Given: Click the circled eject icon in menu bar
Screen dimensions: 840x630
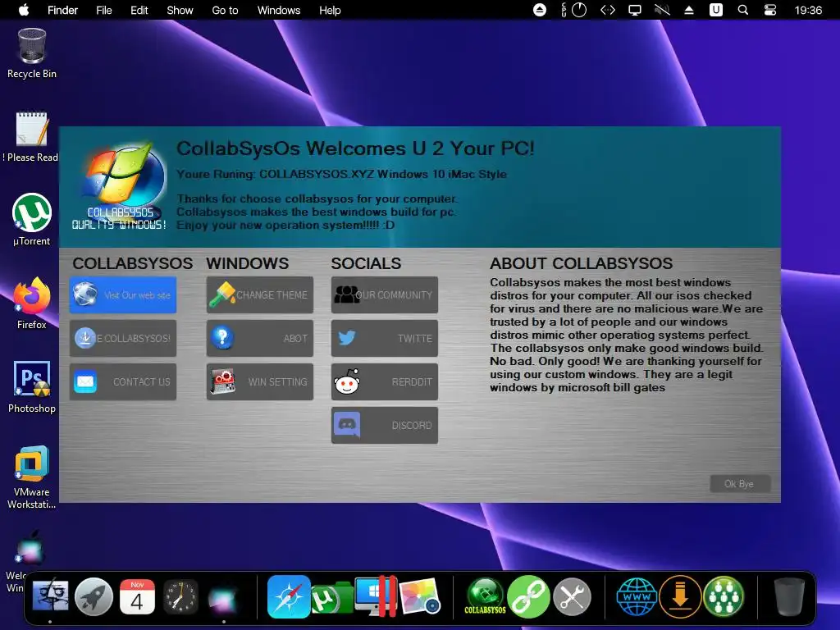Looking at the screenshot, I should (540, 10).
